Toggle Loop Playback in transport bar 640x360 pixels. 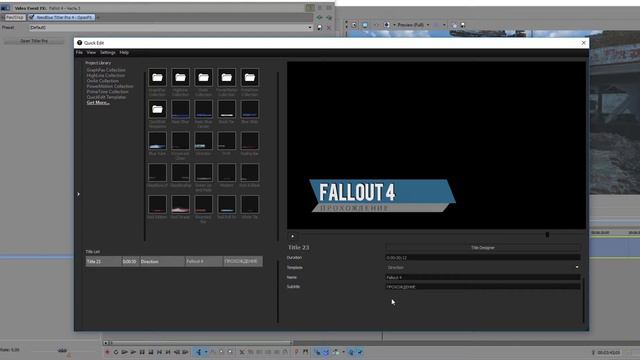point(116,352)
